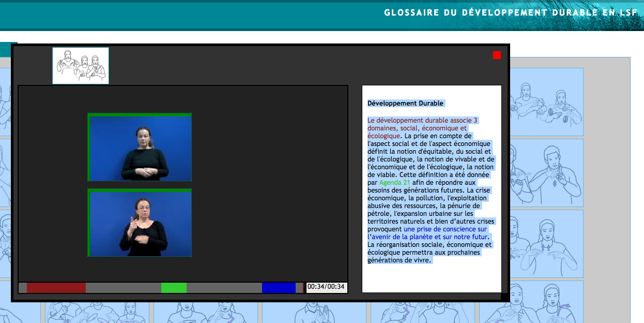This screenshot has height=323, width=644.
Task: Click the Développement Durable sign drawing thumbnail
Action: 81,66
